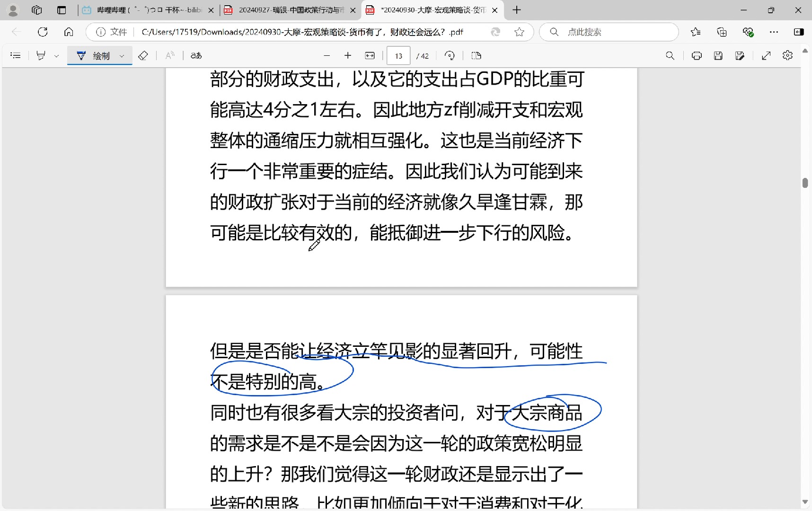This screenshot has width=812, height=511.
Task: Open the browser settings menu
Action: pyautogui.click(x=774, y=32)
